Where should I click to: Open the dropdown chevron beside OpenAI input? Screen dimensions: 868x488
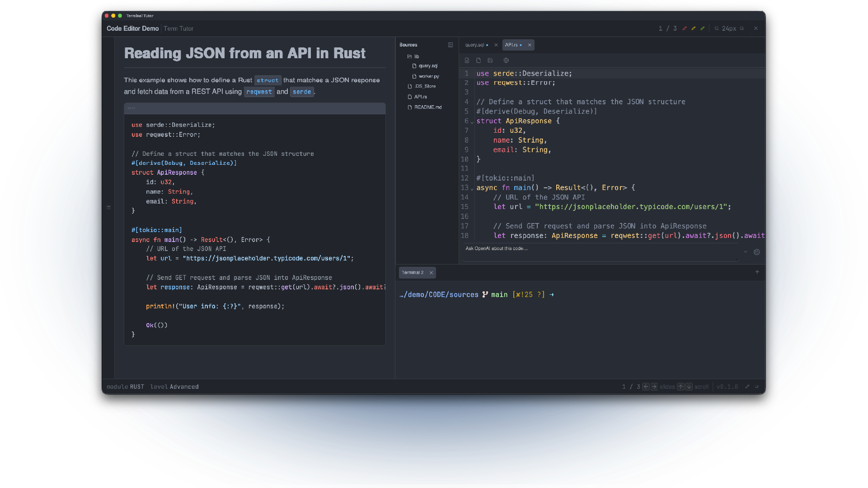point(746,252)
